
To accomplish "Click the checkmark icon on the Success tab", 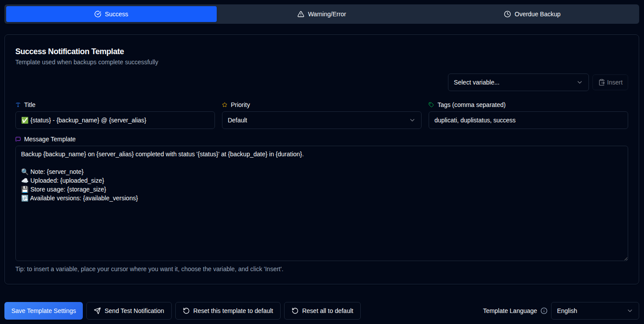I will [x=97, y=14].
